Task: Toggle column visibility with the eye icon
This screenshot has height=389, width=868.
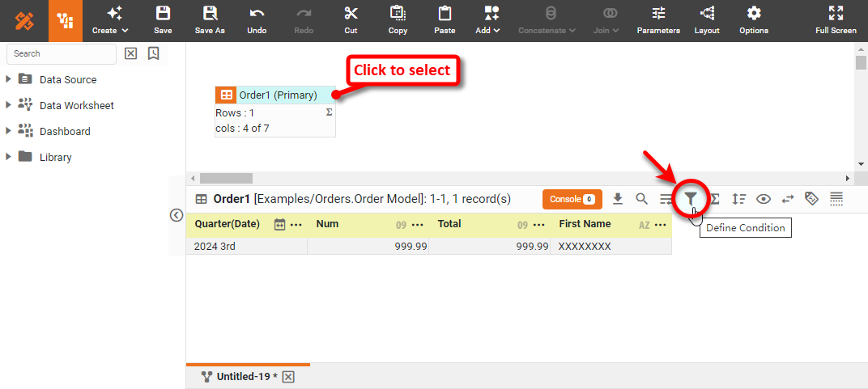Action: coord(763,199)
